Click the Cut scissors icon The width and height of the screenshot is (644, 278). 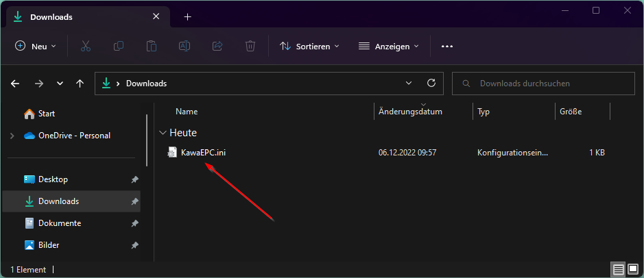click(x=86, y=47)
